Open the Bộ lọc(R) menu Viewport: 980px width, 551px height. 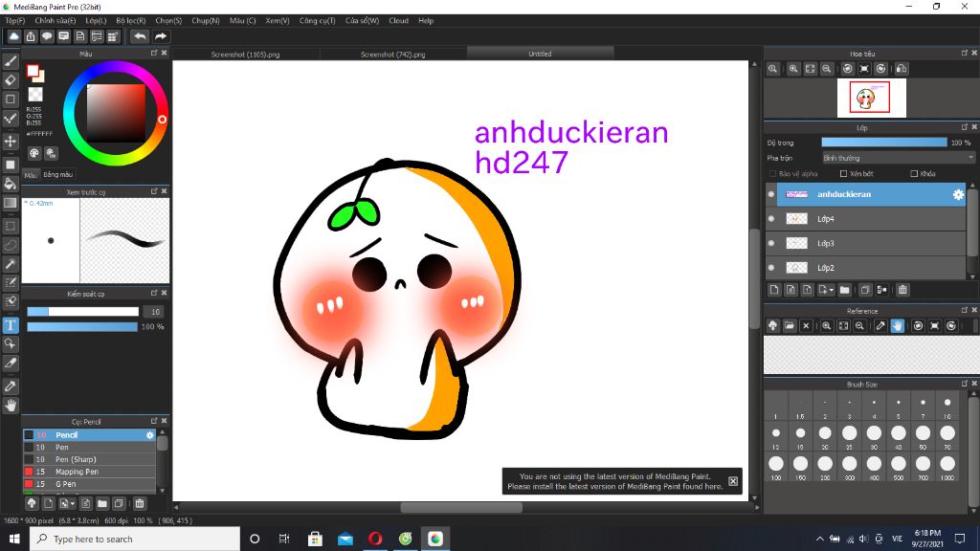[130, 21]
